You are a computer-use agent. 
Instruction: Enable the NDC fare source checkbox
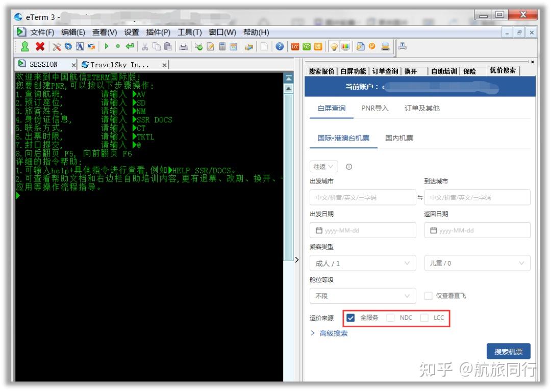[390, 317]
